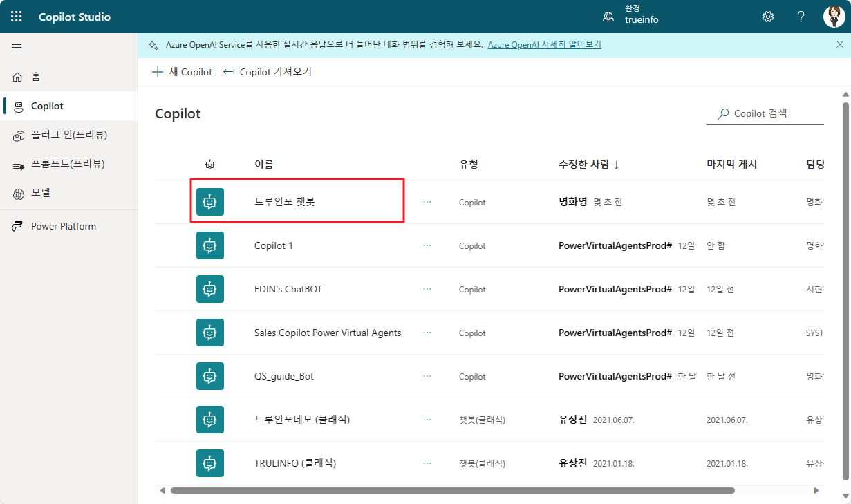Click Copilot 가져오기 import button
Screen dimensions: 851x504
pyautogui.click(x=268, y=72)
